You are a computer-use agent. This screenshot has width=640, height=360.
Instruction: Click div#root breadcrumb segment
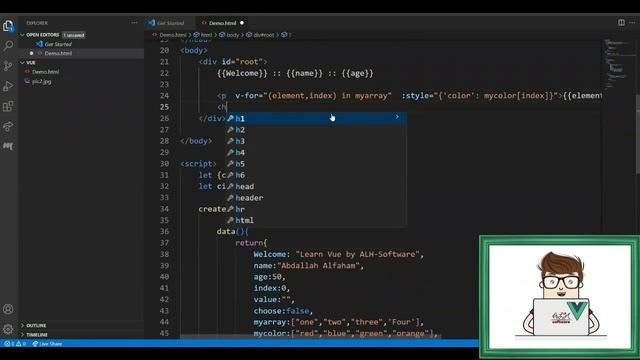[264, 35]
